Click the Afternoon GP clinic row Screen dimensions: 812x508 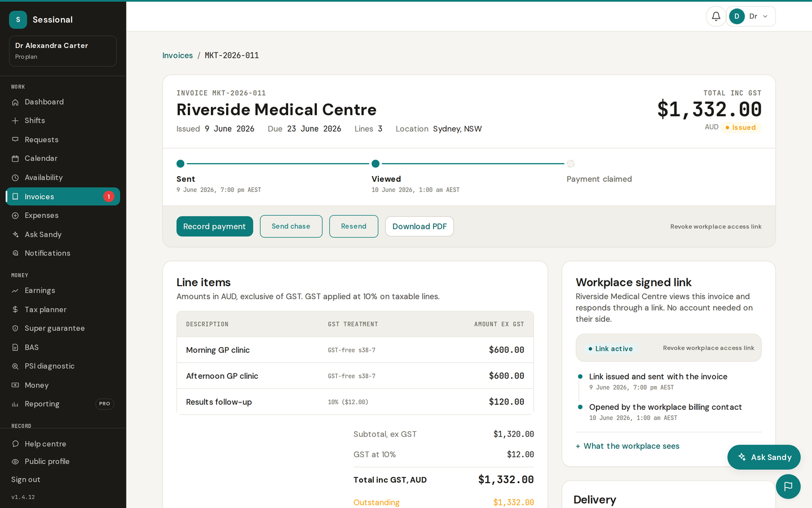(355, 376)
